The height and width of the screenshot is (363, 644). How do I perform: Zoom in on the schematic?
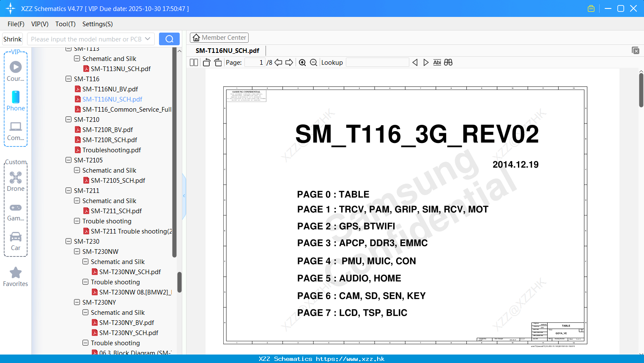click(x=302, y=63)
